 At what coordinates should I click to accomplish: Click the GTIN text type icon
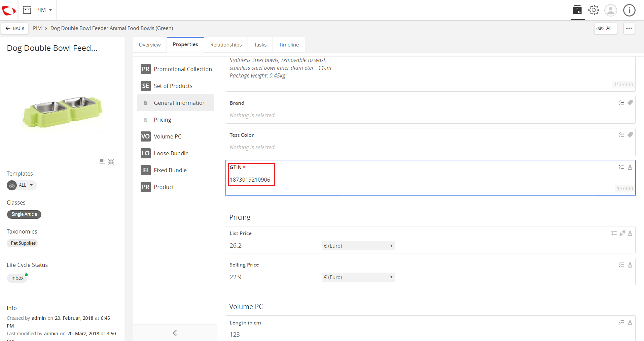[630, 167]
